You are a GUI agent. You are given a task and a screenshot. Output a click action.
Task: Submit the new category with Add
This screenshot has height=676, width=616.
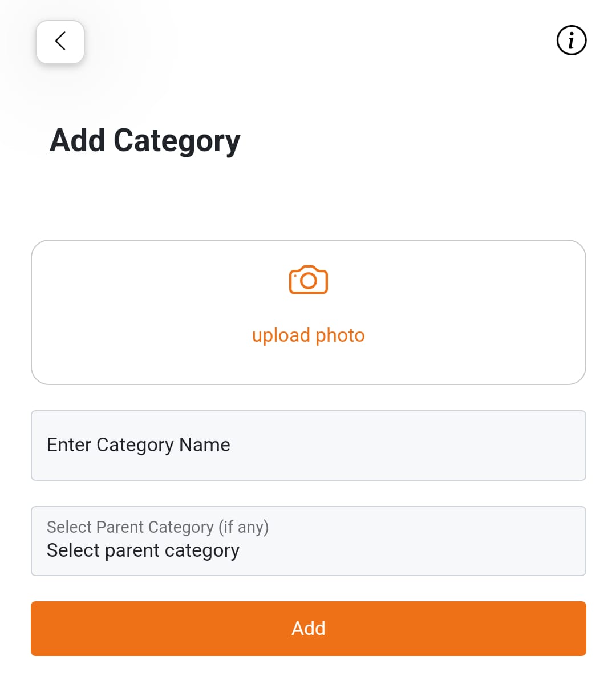308,629
